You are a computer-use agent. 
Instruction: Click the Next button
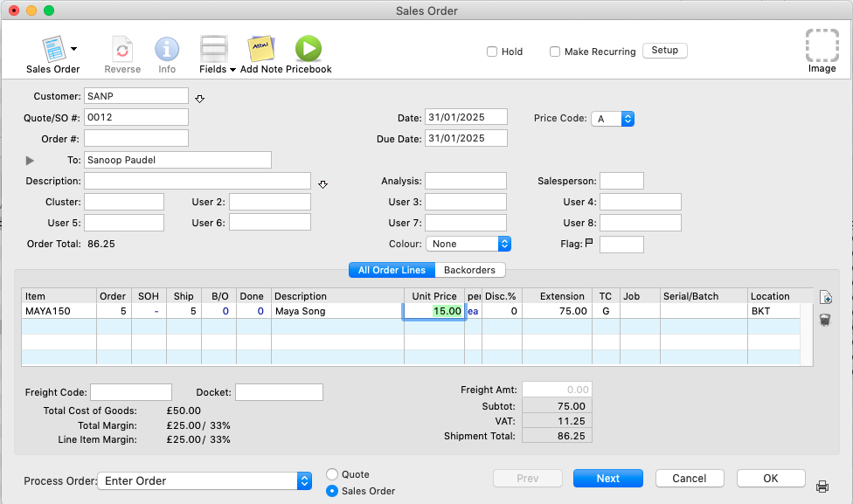tap(607, 478)
